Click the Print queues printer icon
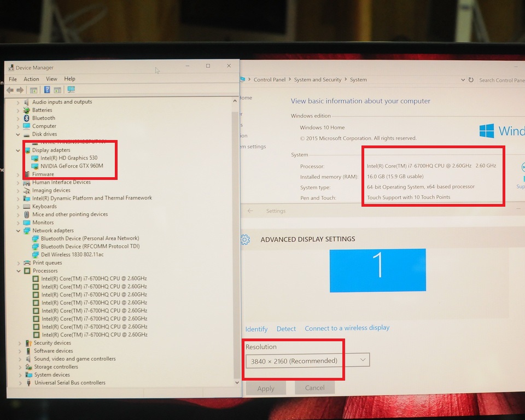 click(27, 262)
